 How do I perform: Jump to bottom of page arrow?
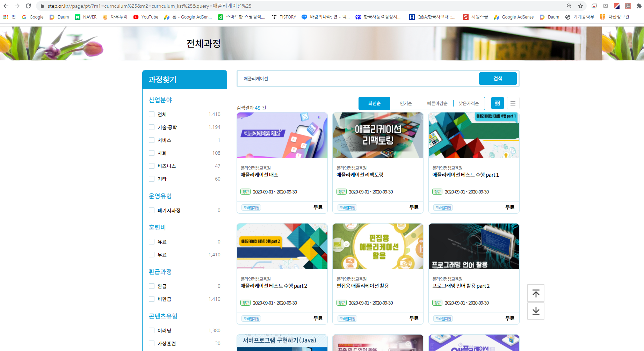coord(536,311)
